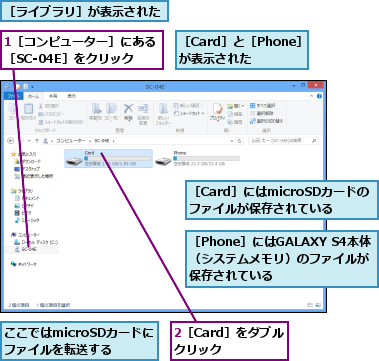Open the 新しい項目 dropdown
The width and height of the screenshot is (379, 361).
[x=188, y=106]
